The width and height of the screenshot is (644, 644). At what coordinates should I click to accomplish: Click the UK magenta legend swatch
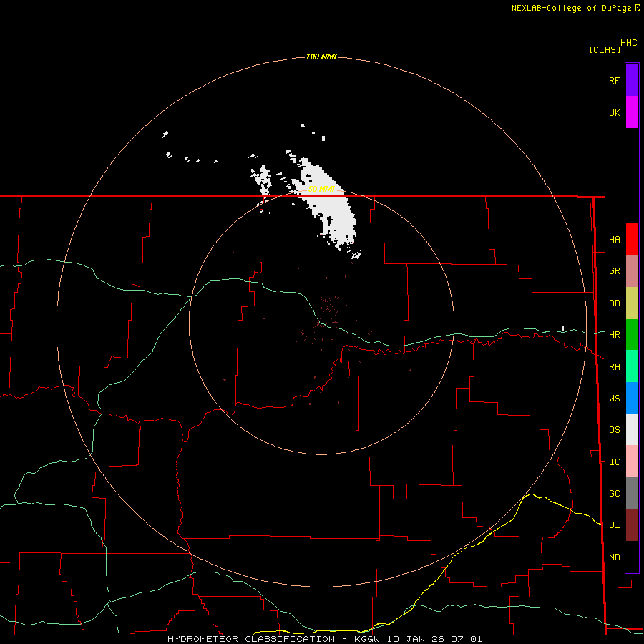click(x=632, y=112)
